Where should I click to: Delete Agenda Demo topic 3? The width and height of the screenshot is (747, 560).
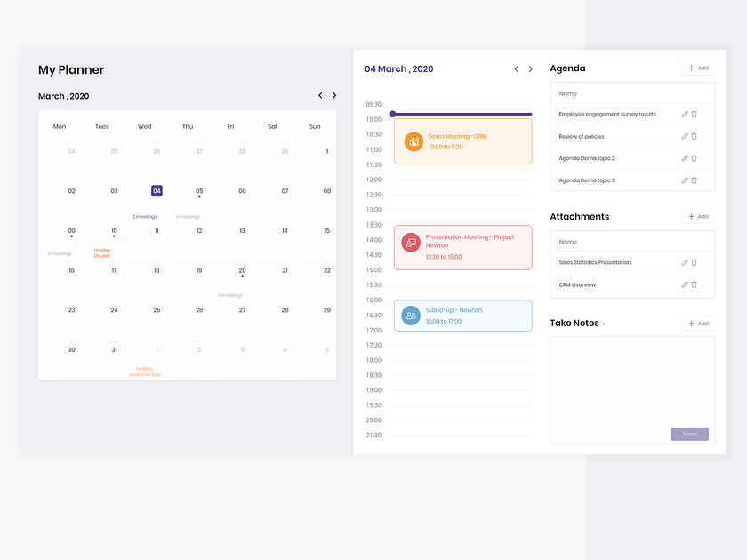point(694,180)
